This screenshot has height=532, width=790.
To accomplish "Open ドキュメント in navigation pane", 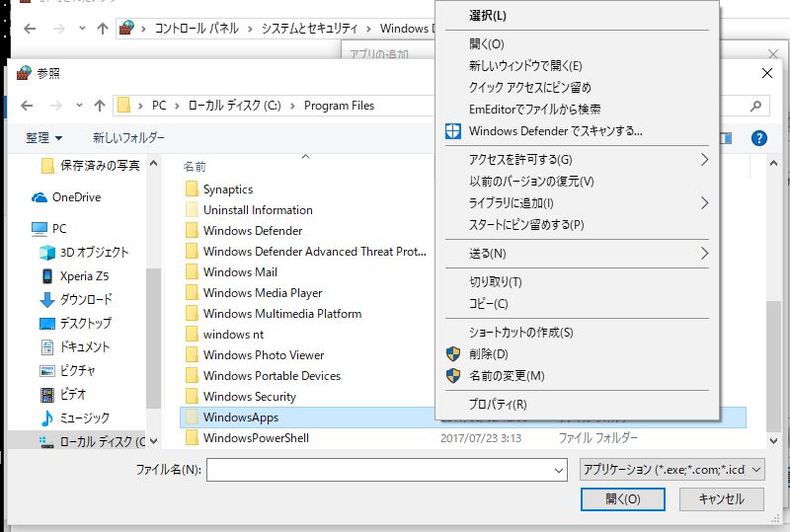I will tap(75, 346).
